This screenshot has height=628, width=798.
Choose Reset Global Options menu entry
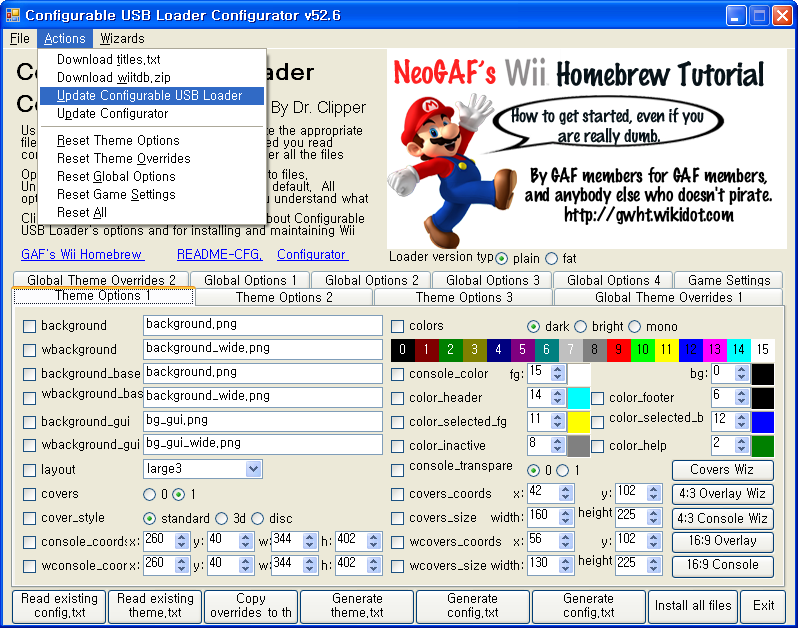pyautogui.click(x=152, y=177)
